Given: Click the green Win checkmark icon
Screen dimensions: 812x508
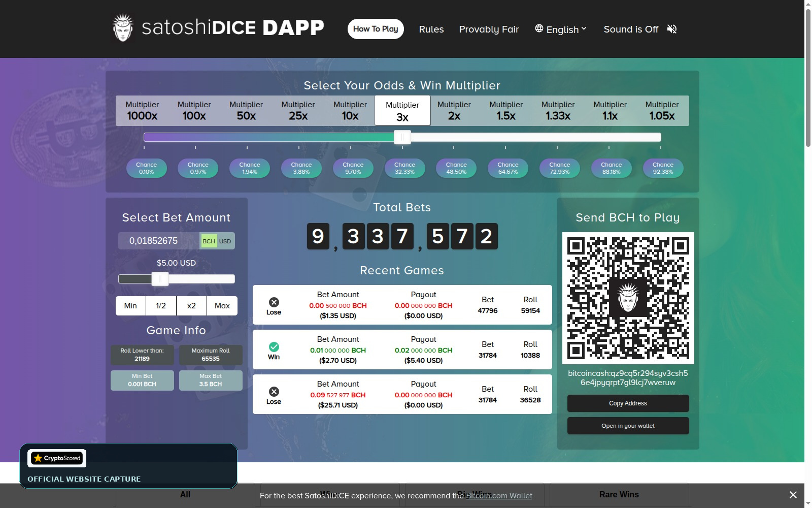Looking at the screenshot, I should pyautogui.click(x=274, y=347).
